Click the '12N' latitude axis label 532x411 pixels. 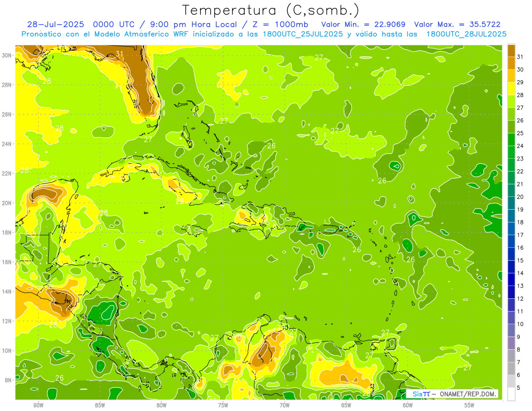tap(7, 321)
